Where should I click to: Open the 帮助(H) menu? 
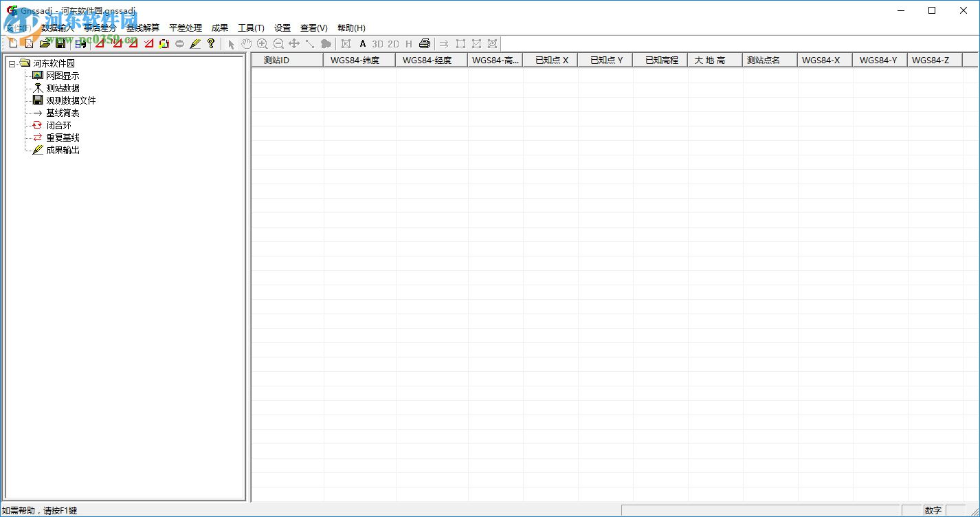pyautogui.click(x=351, y=28)
